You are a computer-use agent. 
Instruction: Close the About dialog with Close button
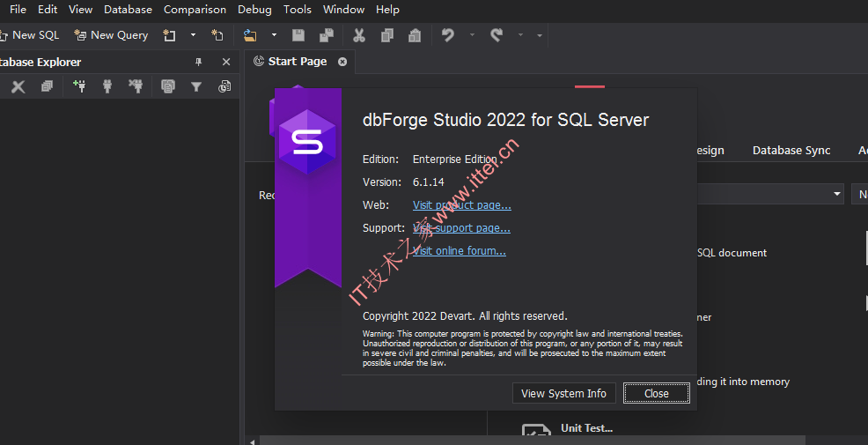tap(657, 394)
